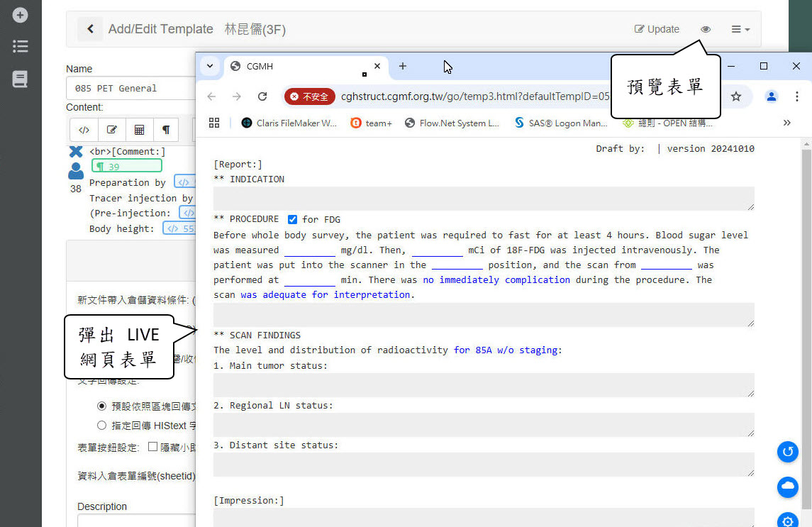
Task: Open the 'Claris FileMaker W...' bookmark
Action: [289, 123]
